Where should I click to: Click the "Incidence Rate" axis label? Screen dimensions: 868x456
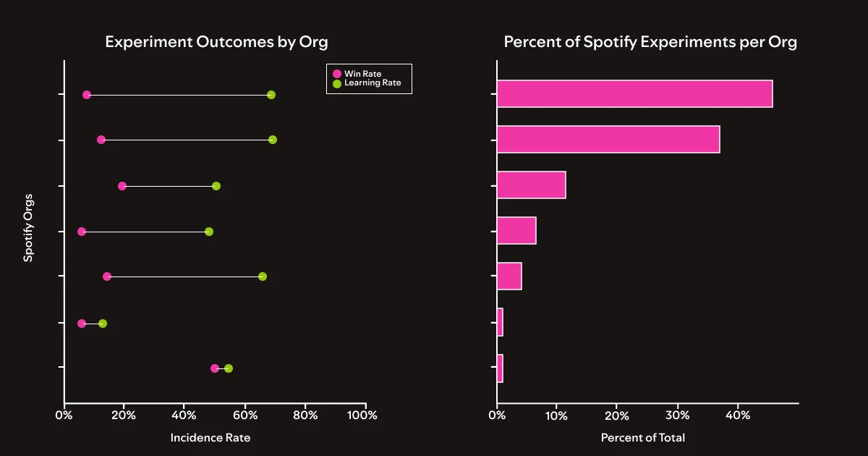pos(210,438)
